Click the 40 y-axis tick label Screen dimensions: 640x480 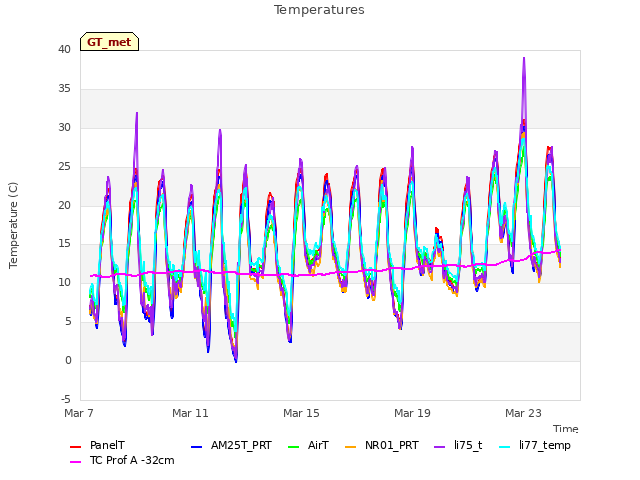64,49
